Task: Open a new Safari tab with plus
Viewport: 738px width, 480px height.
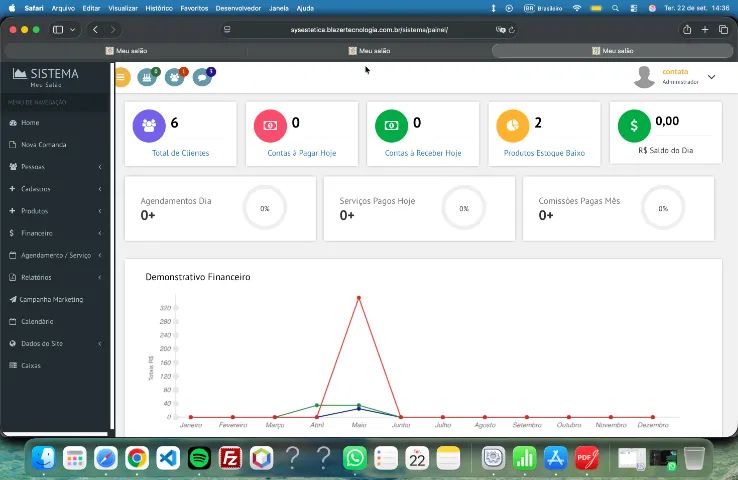Action: pyautogui.click(x=705, y=30)
